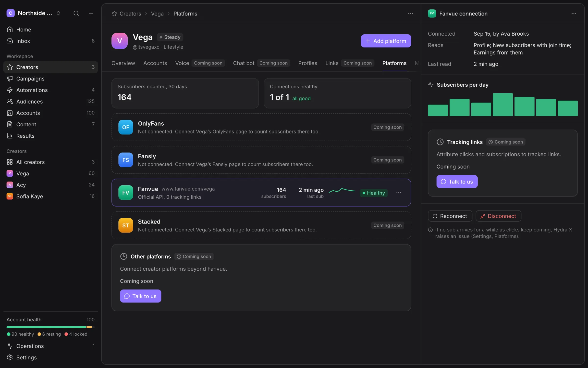Click the Reconnect button
The width and height of the screenshot is (588, 368).
coord(450,216)
